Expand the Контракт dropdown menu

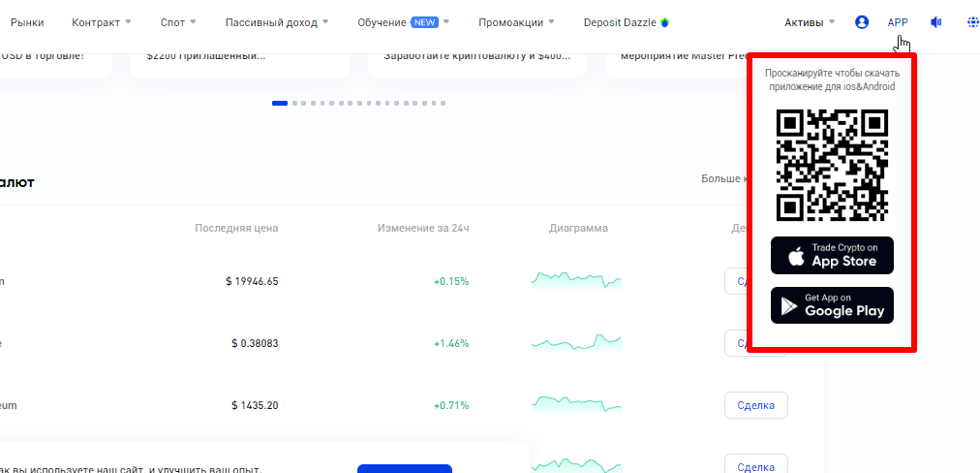[107, 22]
